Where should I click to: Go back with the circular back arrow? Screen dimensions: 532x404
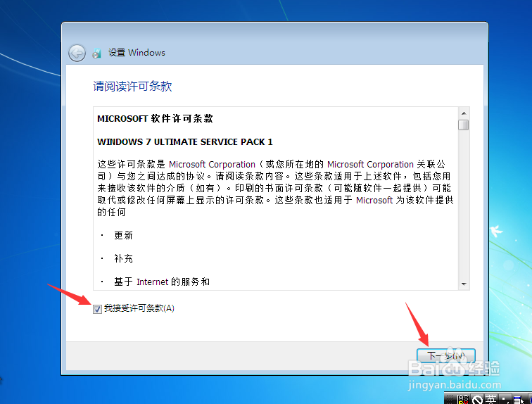point(77,53)
